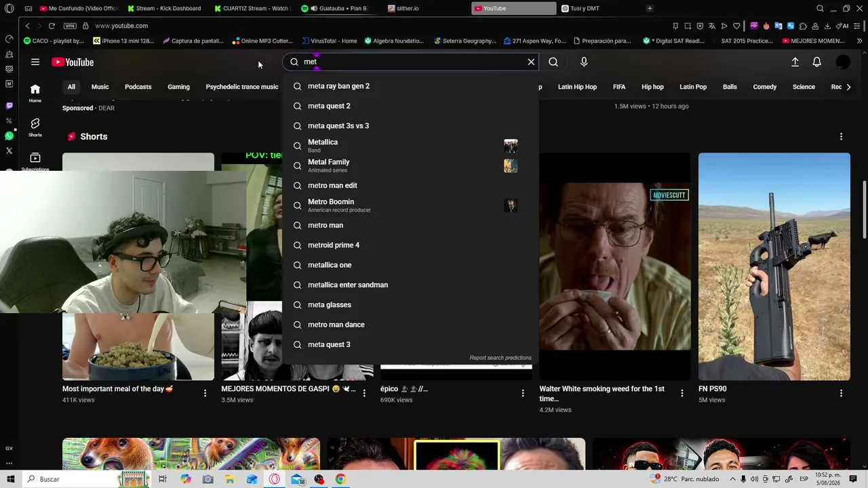
Task: Click Report search predictions link
Action: [500, 358]
